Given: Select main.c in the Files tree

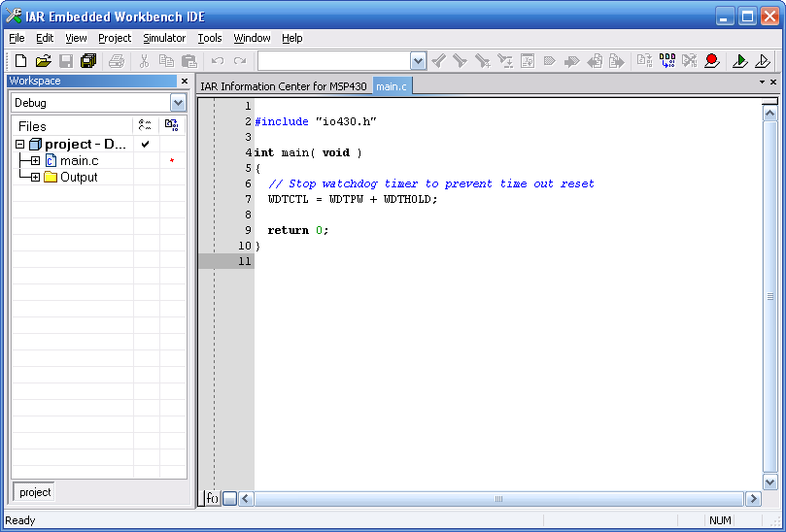Looking at the screenshot, I should [80, 161].
